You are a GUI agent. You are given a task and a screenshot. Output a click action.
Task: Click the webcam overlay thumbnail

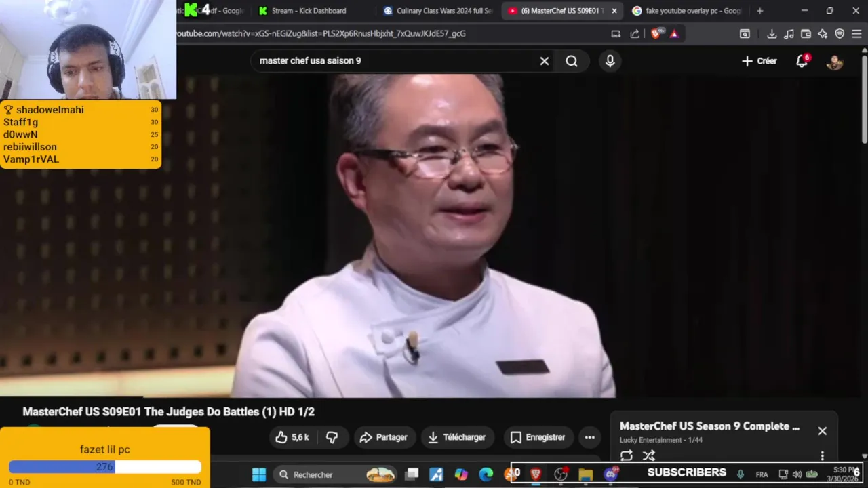point(88,49)
